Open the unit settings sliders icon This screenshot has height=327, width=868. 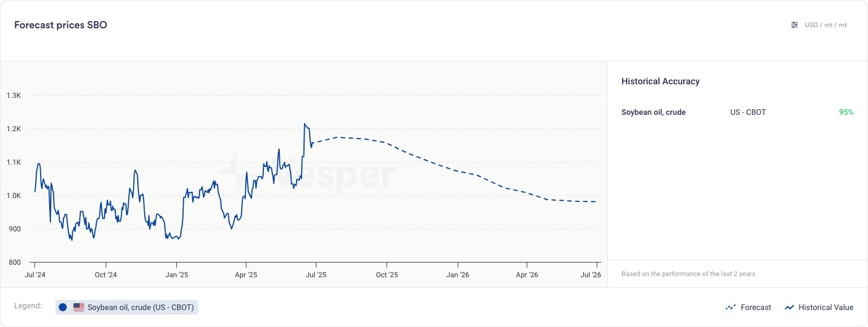[795, 25]
